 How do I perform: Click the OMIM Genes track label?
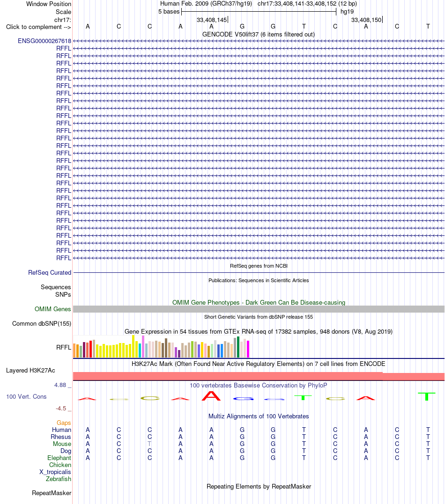[x=53, y=309]
